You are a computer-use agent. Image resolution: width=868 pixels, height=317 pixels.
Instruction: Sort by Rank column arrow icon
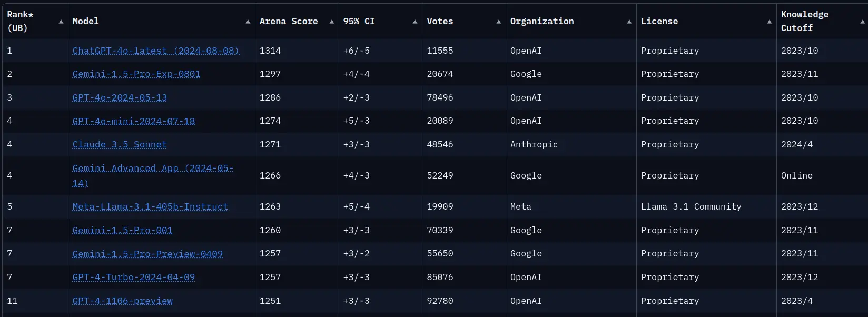click(61, 22)
